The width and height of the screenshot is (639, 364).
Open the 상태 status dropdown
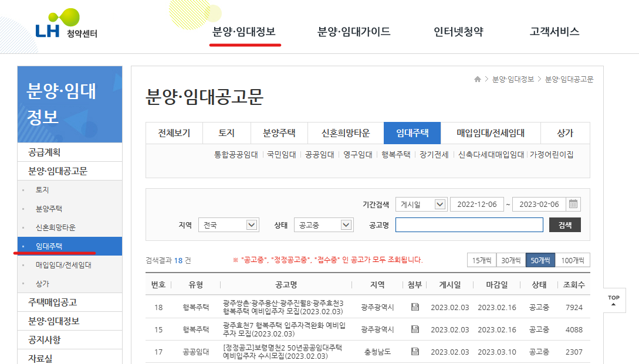coord(323,224)
